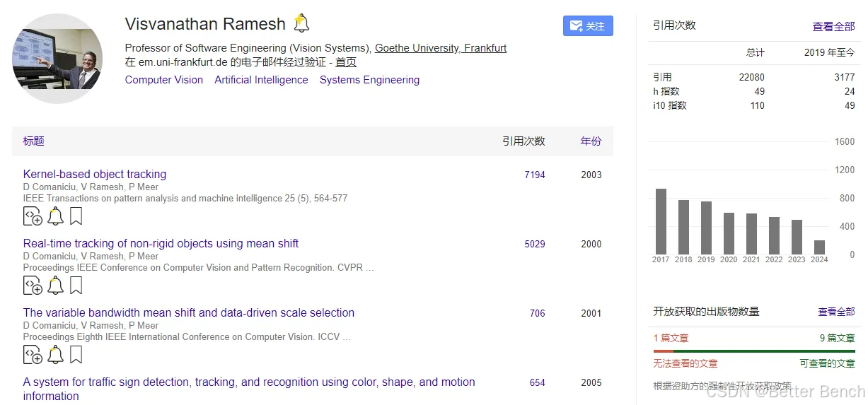Click the 可查看的文章 label
868x405 pixels.
pyautogui.click(x=828, y=363)
